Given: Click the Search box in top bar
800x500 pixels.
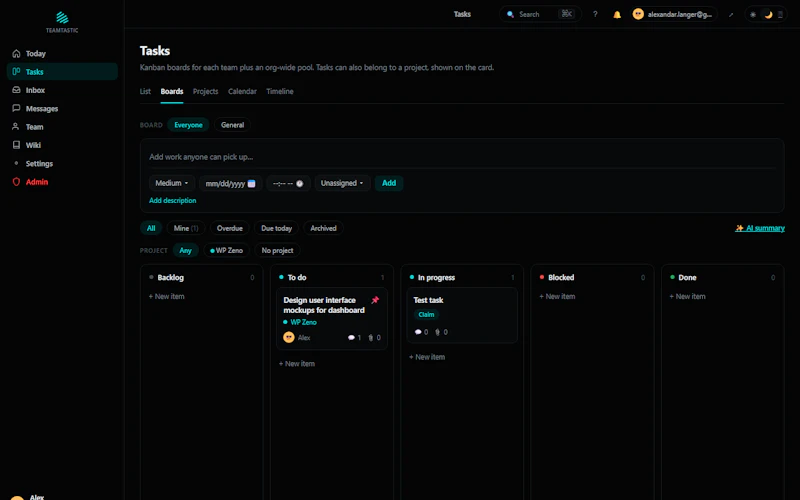Looking at the screenshot, I should point(540,14).
